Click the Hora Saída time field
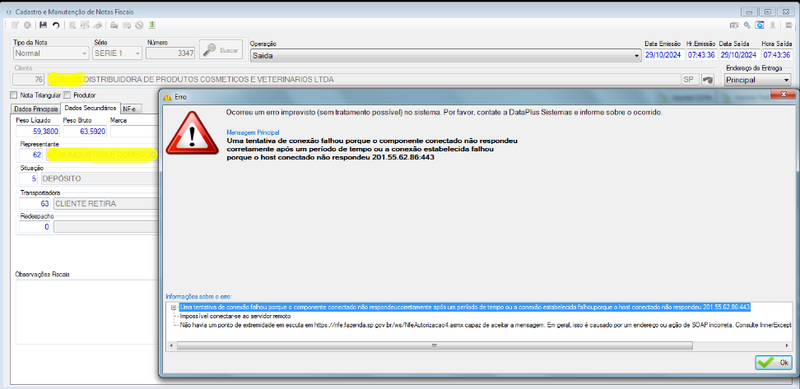Screen dimensions: 800x389 point(777,55)
